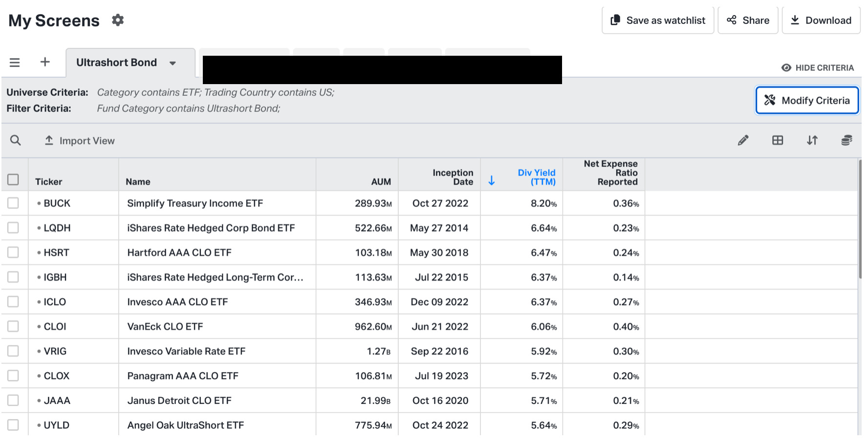Check the UYLD row checkbox
Screen dimensions: 868x444
(x=13, y=425)
